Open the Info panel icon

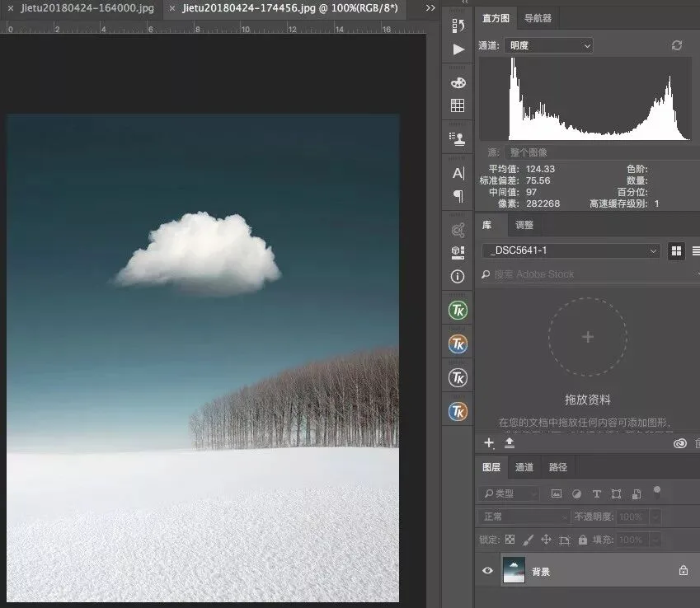click(458, 277)
